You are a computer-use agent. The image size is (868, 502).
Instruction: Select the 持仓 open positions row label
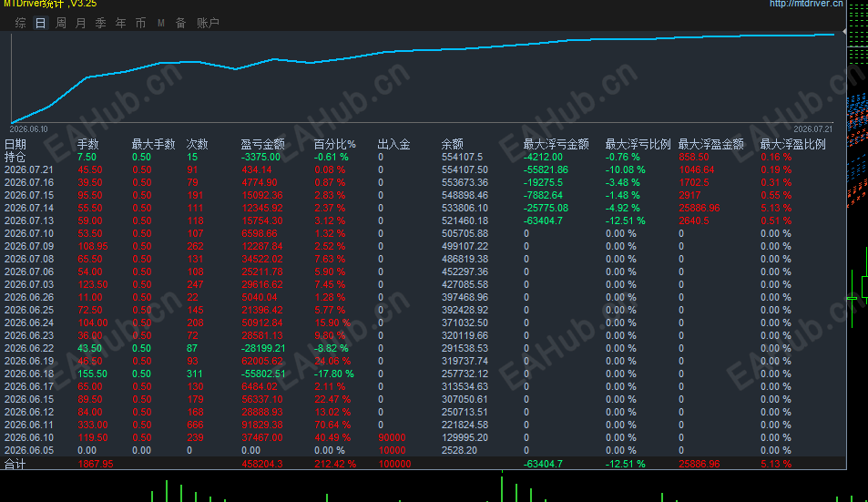[x=15, y=158]
